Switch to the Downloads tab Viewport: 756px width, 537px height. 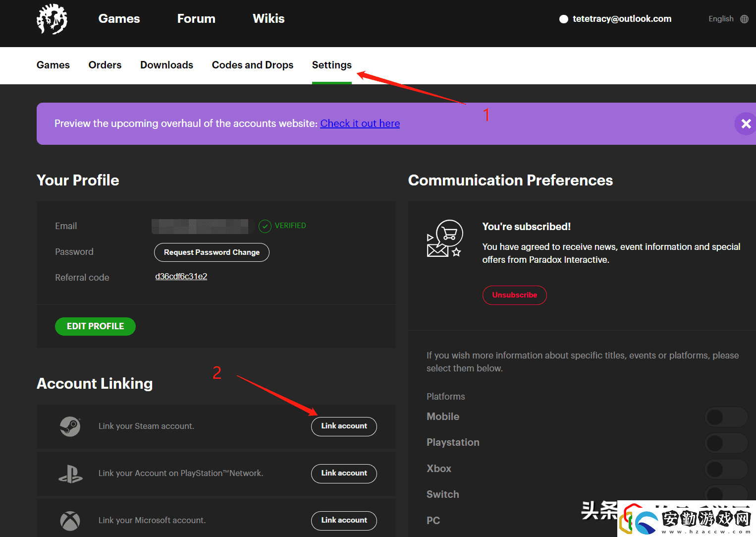click(166, 65)
